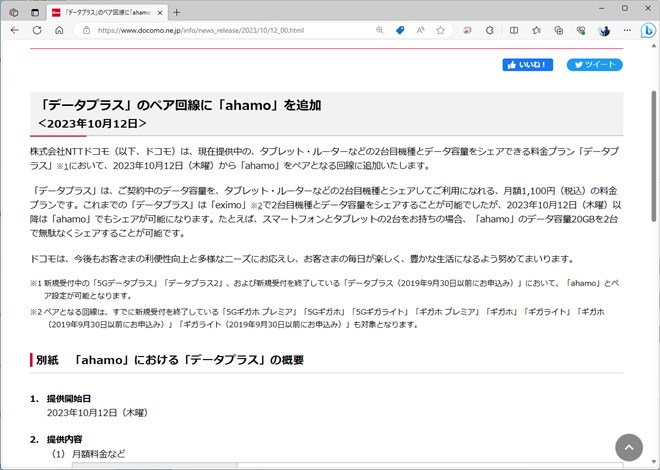Click the docomo URL address bar
The height and width of the screenshot is (470, 660).
click(x=201, y=30)
